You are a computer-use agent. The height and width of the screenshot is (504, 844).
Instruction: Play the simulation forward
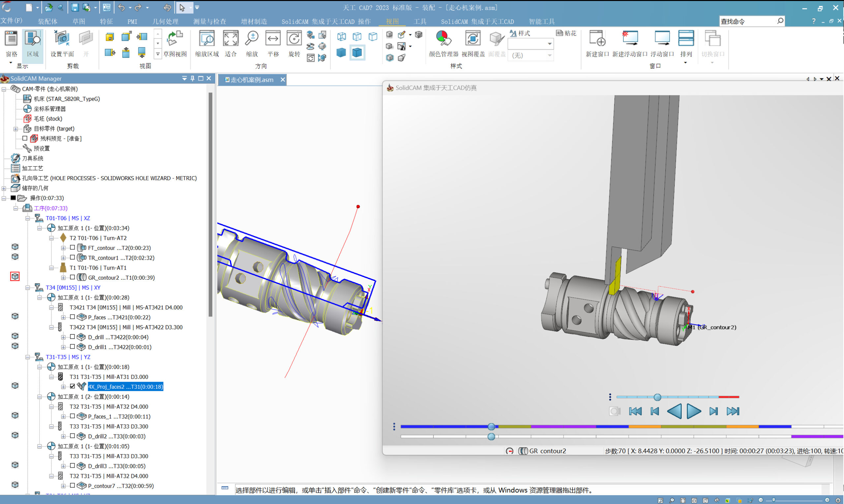(694, 411)
